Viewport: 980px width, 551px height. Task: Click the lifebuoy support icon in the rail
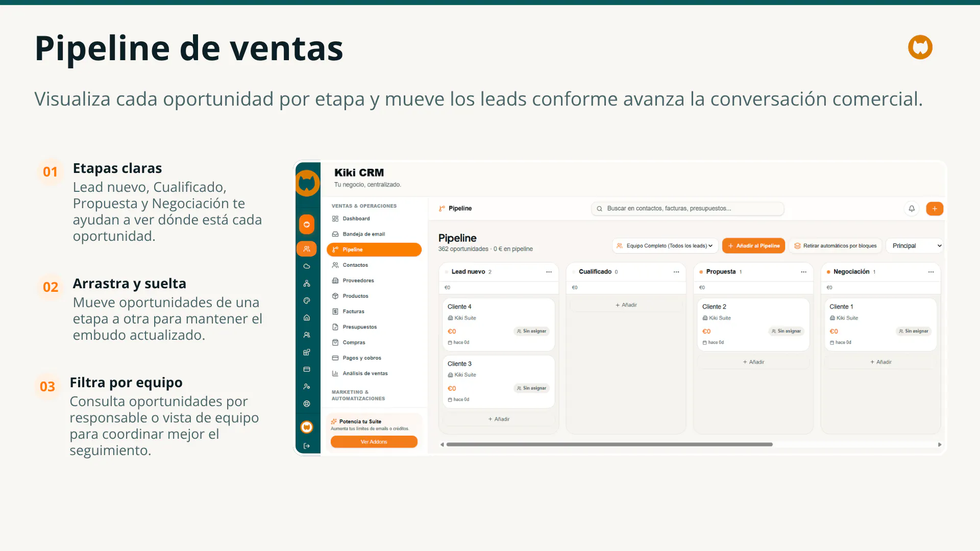(x=307, y=404)
